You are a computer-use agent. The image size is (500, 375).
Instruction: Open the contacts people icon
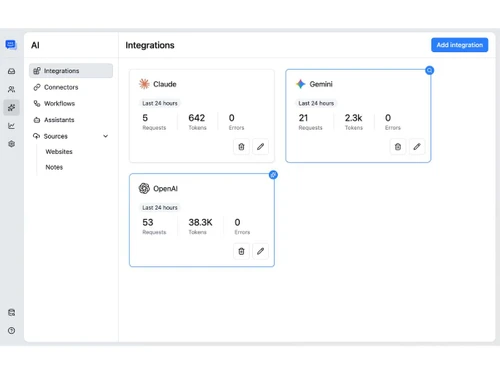coord(11,89)
